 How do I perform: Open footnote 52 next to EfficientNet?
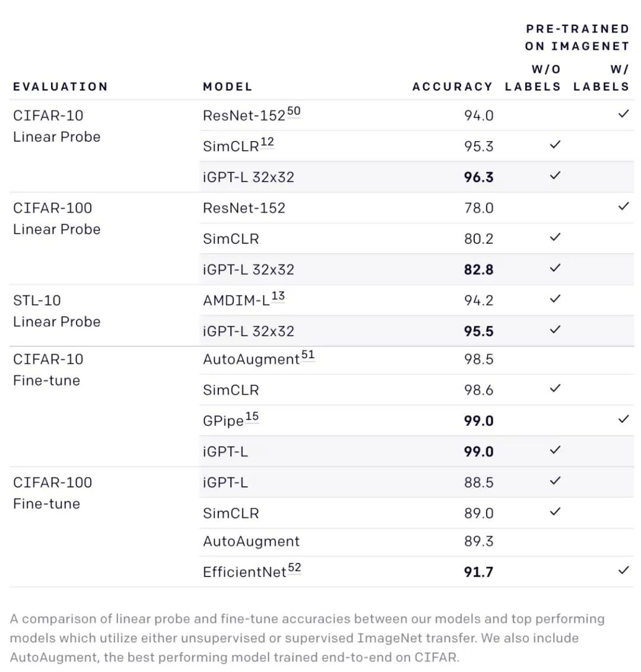tap(294, 568)
